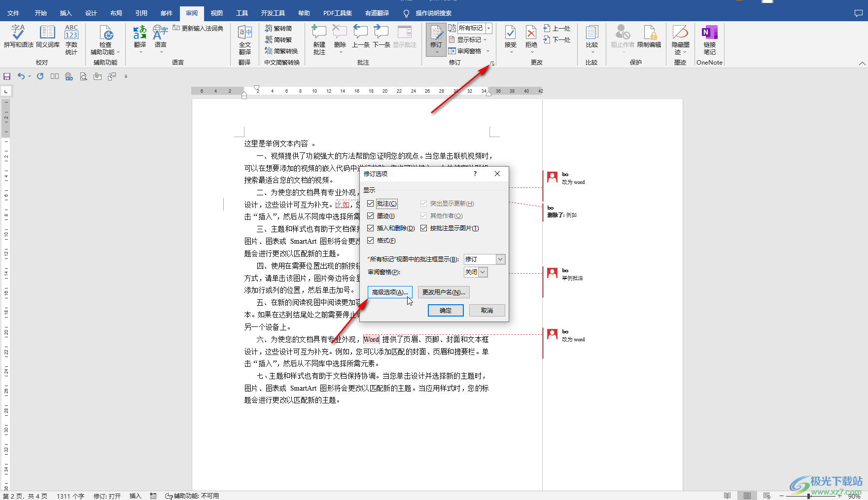The width and height of the screenshot is (868, 500).
Task: Open the comments pane icon at top right
Action: click(859, 13)
